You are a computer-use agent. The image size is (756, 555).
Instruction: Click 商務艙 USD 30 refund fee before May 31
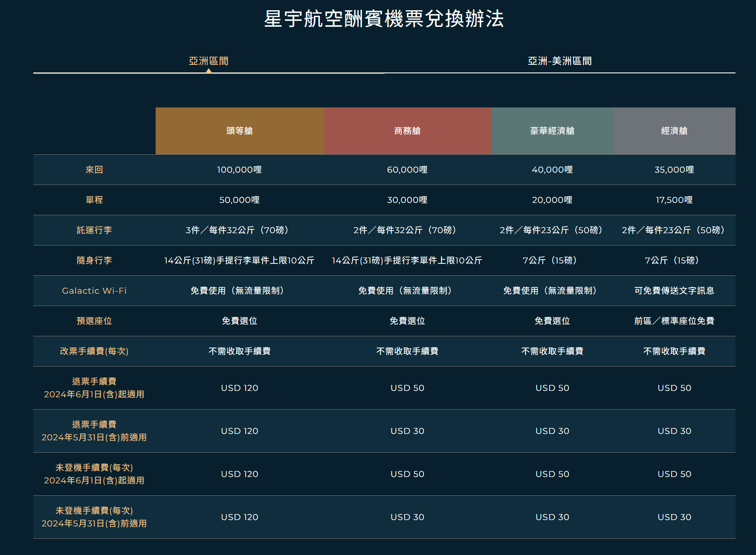(x=408, y=431)
